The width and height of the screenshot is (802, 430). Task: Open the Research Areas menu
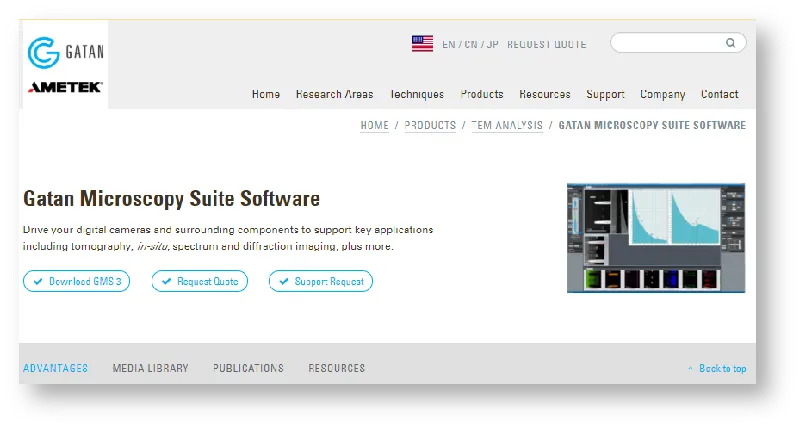[x=334, y=95]
